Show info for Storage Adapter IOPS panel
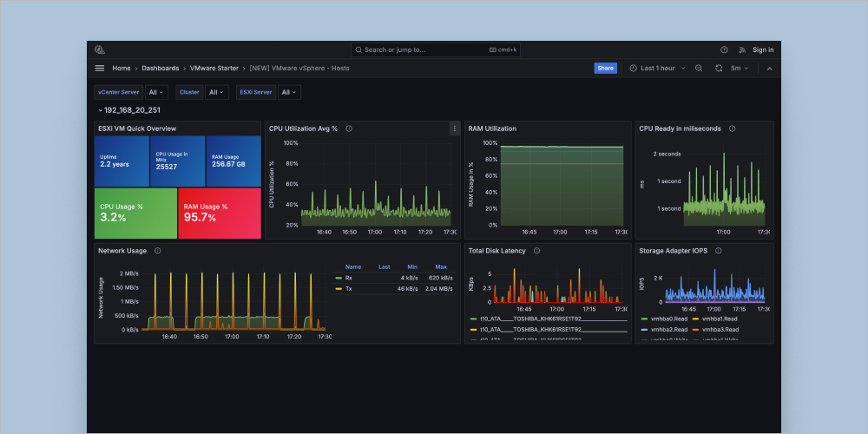 tap(718, 251)
